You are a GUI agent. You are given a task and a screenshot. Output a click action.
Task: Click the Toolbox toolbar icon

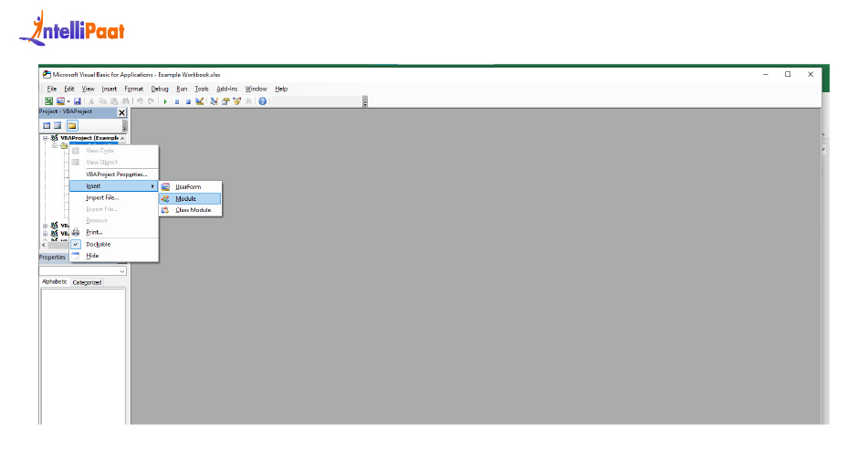coord(248,101)
